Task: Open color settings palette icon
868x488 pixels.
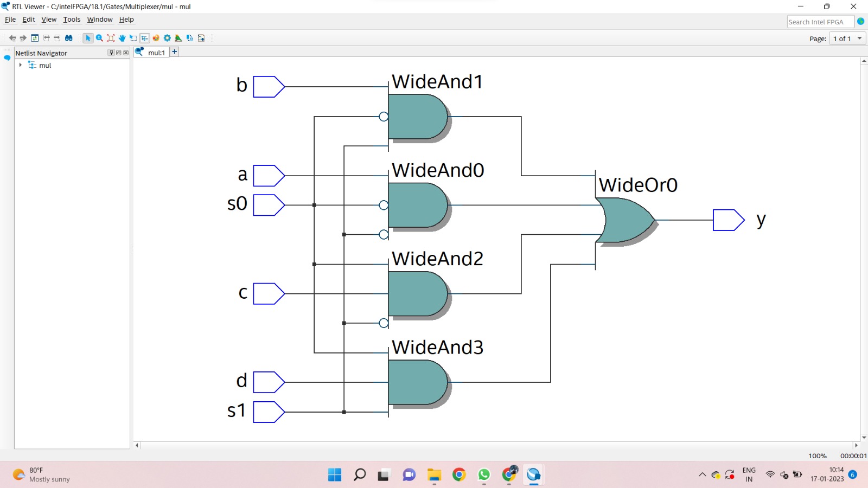Action: point(156,38)
